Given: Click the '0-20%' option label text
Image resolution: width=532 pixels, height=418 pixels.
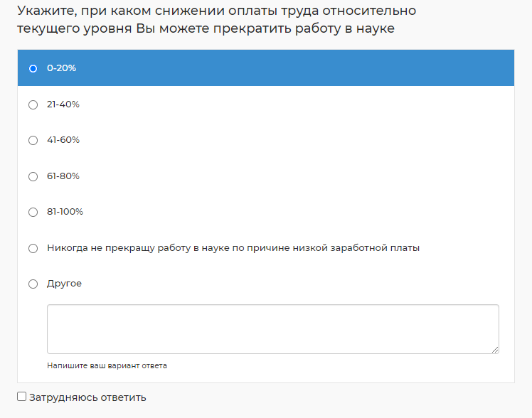Looking at the screenshot, I should 61,68.
